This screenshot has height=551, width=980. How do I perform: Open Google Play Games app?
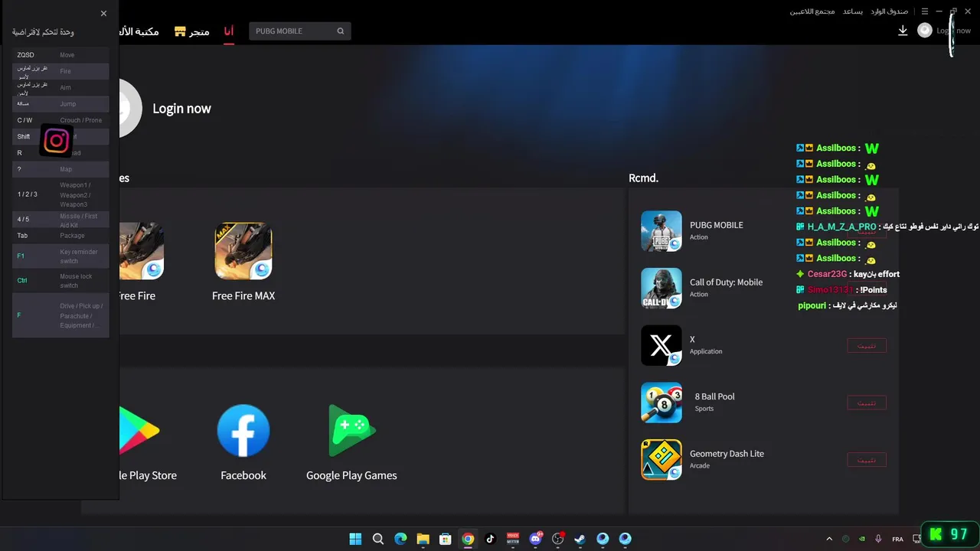(351, 431)
